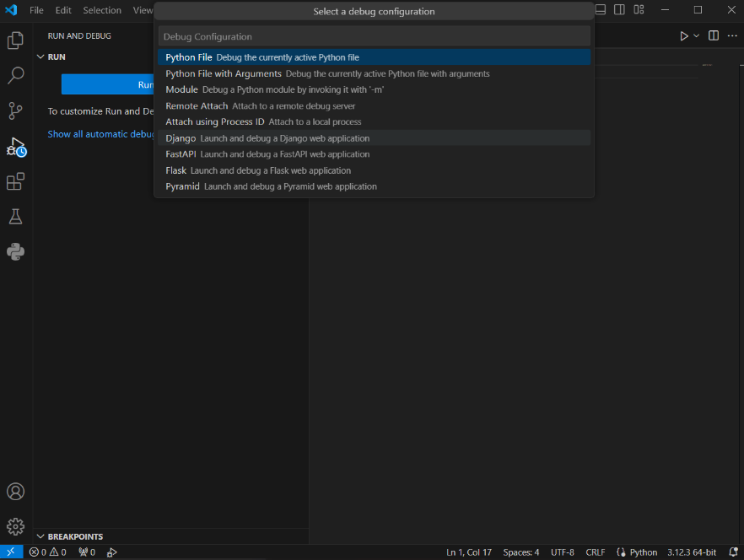Select the FastAPI debug configuration
Image resolution: width=744 pixels, height=560 pixels.
pos(374,154)
